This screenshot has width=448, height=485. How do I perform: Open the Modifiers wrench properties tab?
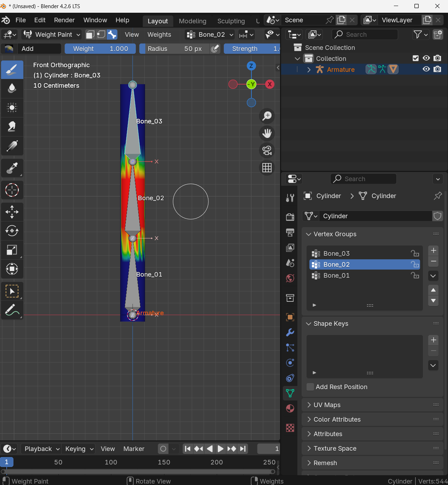pyautogui.click(x=290, y=333)
